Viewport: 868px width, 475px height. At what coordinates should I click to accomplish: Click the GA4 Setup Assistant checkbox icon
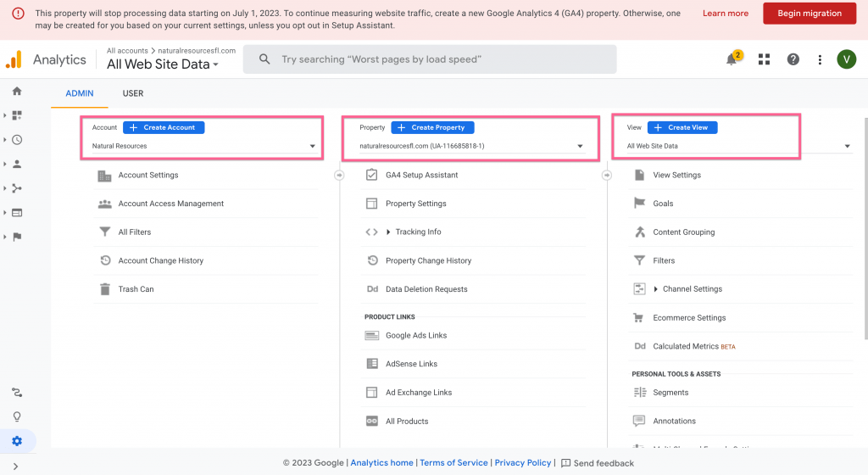(372, 175)
